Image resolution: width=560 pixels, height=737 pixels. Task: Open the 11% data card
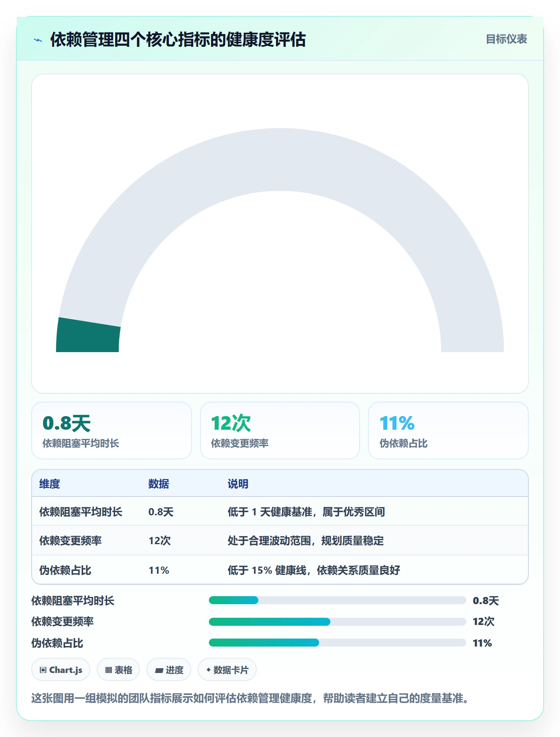[448, 431]
